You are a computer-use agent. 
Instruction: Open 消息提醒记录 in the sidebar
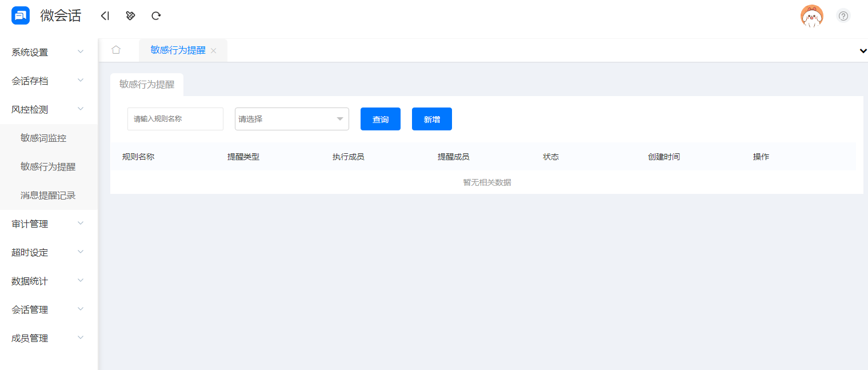(48, 195)
